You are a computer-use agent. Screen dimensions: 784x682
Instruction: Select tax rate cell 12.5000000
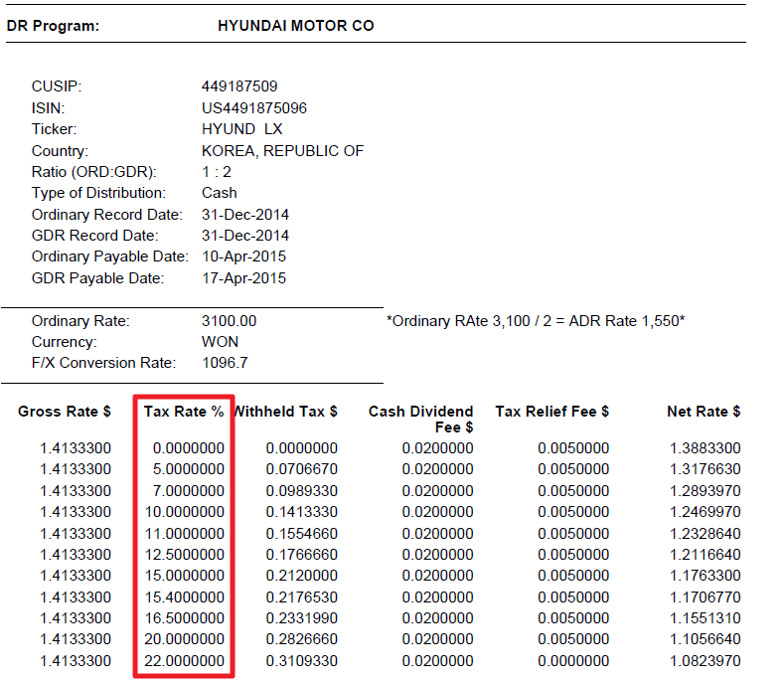tap(185, 555)
